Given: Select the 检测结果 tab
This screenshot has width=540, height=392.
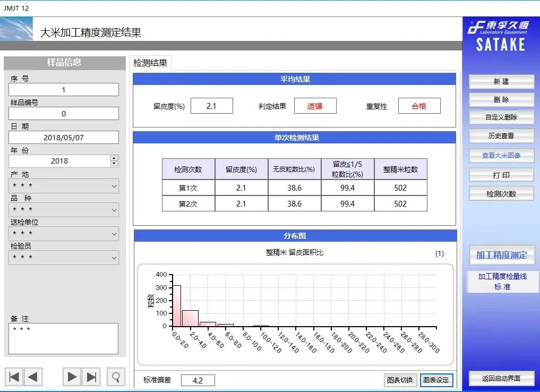Looking at the screenshot, I should pyautogui.click(x=150, y=63).
